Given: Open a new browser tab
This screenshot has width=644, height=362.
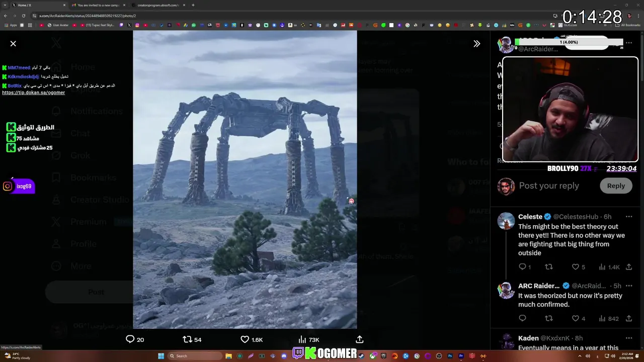Looking at the screenshot, I should (193, 5).
